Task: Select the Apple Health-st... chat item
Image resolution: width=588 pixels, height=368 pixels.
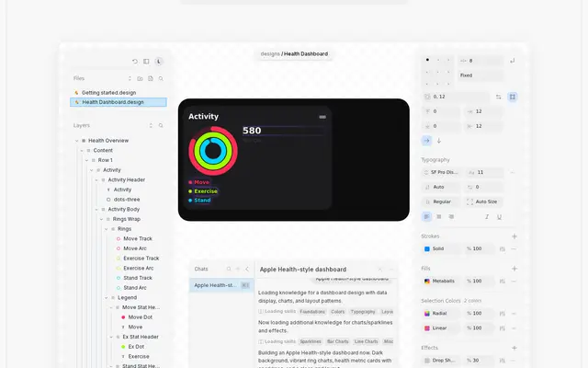Action: tap(221, 285)
